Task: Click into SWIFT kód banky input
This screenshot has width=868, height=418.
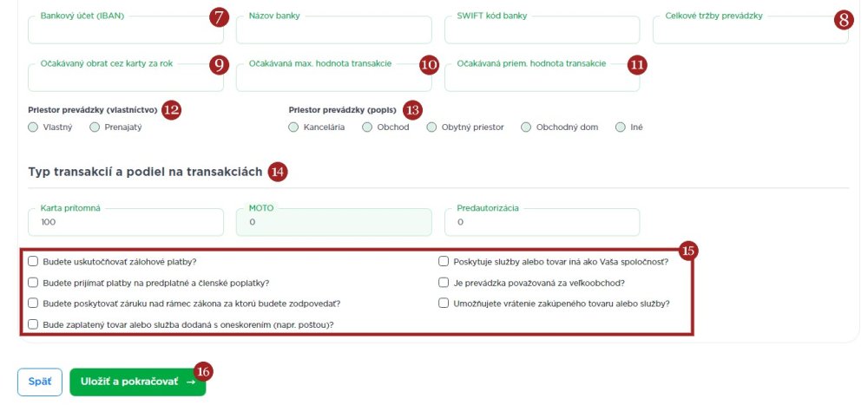Action: [542, 31]
